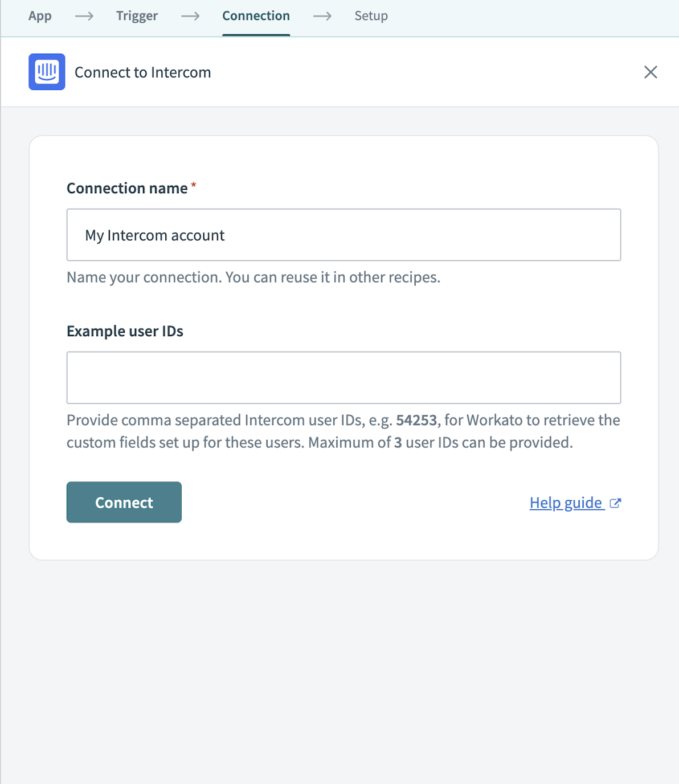This screenshot has width=679, height=784.
Task: Switch to the App step
Action: (x=39, y=16)
